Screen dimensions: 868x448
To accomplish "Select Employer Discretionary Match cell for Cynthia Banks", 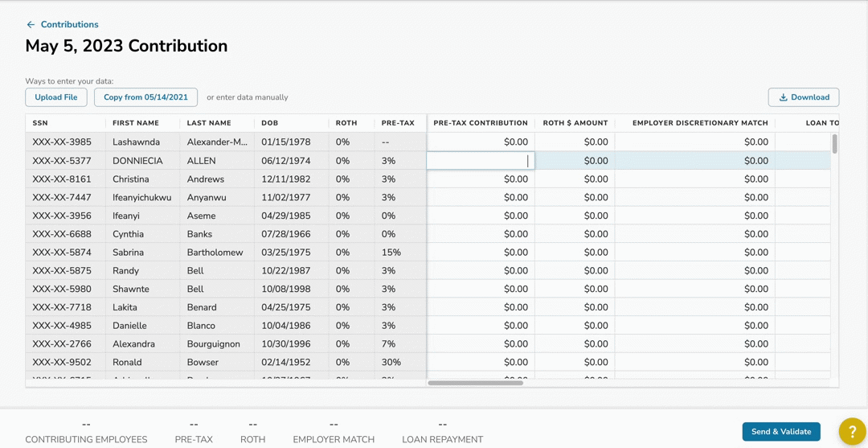I will (694, 234).
